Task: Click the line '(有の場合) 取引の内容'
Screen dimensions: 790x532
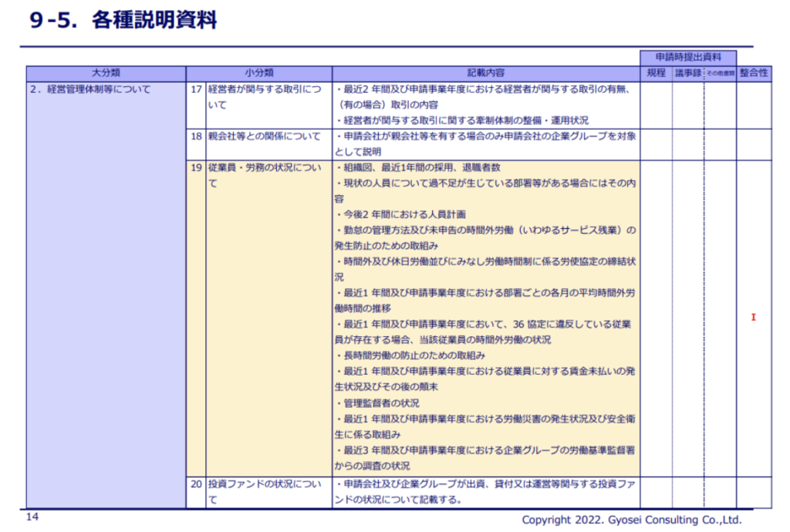Action: click(x=387, y=105)
